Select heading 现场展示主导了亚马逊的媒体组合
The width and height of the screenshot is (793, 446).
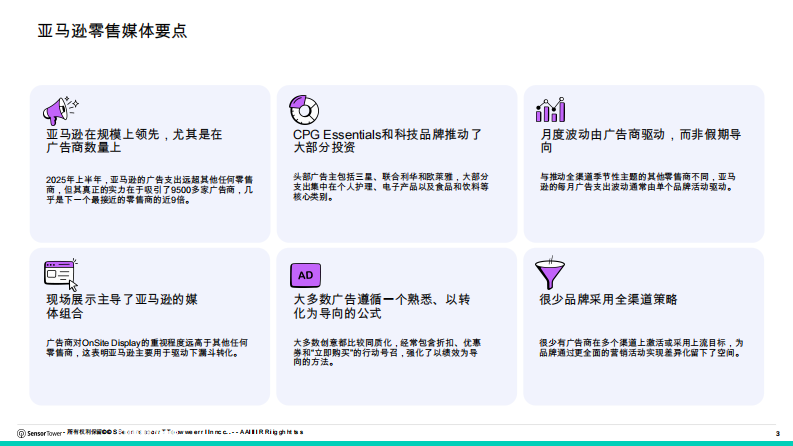121,306
